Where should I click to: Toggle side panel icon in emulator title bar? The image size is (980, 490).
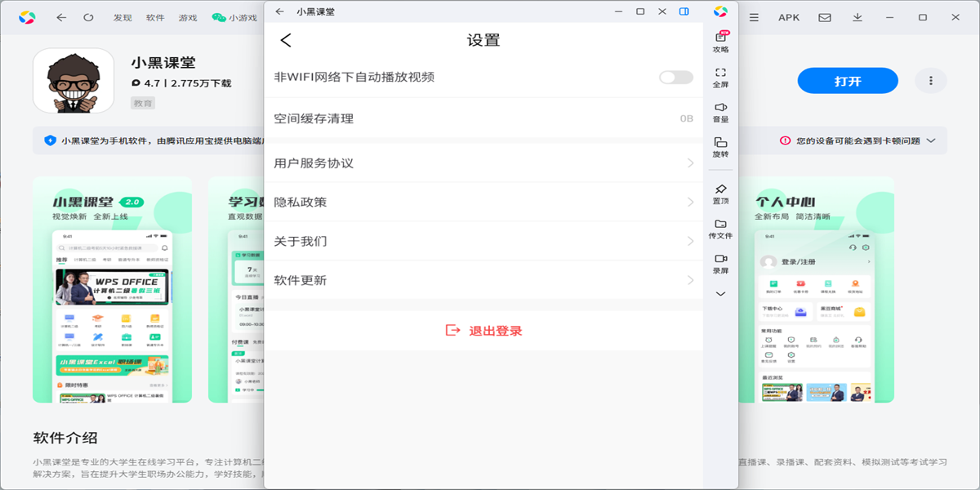[x=684, y=11]
